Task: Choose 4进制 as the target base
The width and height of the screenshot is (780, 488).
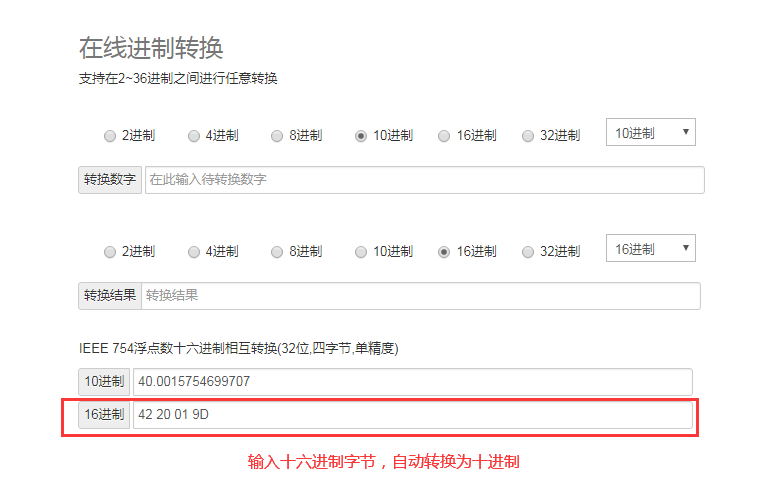Action: [194, 252]
